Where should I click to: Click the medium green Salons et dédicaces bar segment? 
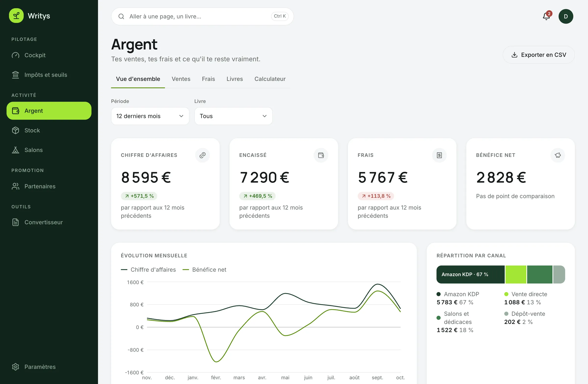[539, 274]
